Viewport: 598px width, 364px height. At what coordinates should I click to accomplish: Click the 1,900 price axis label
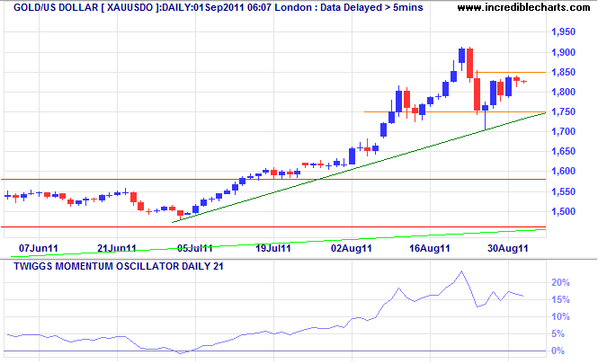click(x=563, y=52)
